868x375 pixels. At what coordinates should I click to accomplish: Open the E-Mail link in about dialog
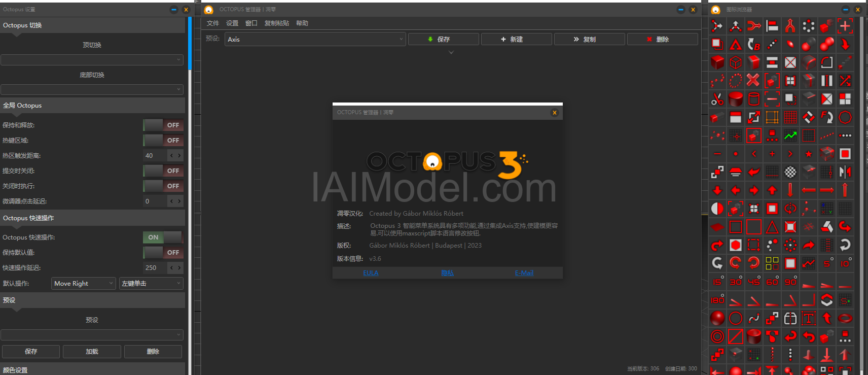click(524, 273)
